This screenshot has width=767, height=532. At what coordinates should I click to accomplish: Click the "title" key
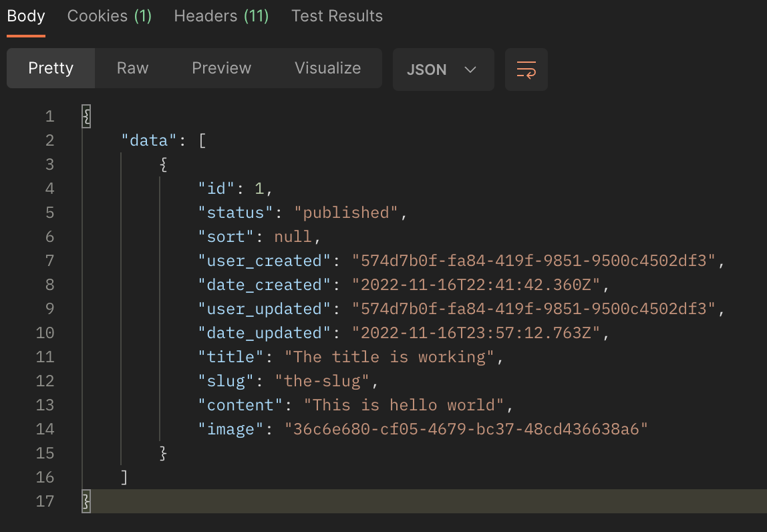(231, 357)
